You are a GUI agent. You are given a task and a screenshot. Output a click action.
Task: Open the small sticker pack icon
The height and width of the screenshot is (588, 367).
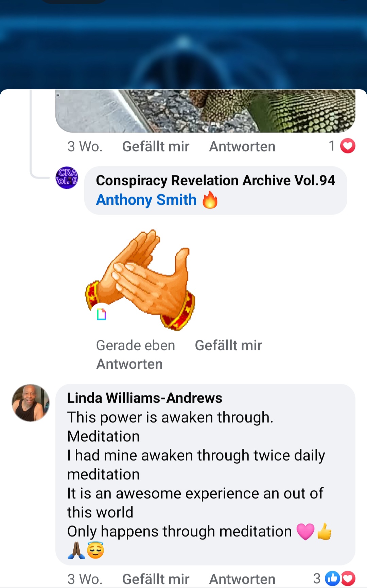(x=101, y=314)
